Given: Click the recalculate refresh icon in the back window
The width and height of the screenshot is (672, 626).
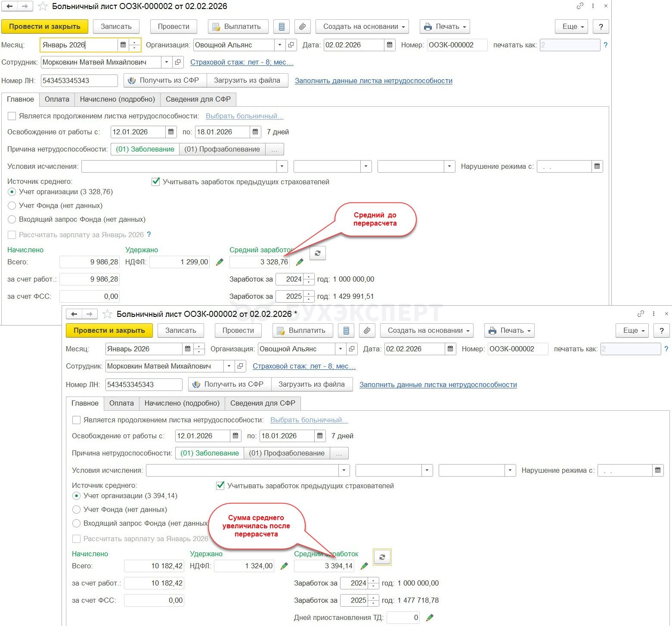Looking at the screenshot, I should coord(318,253).
